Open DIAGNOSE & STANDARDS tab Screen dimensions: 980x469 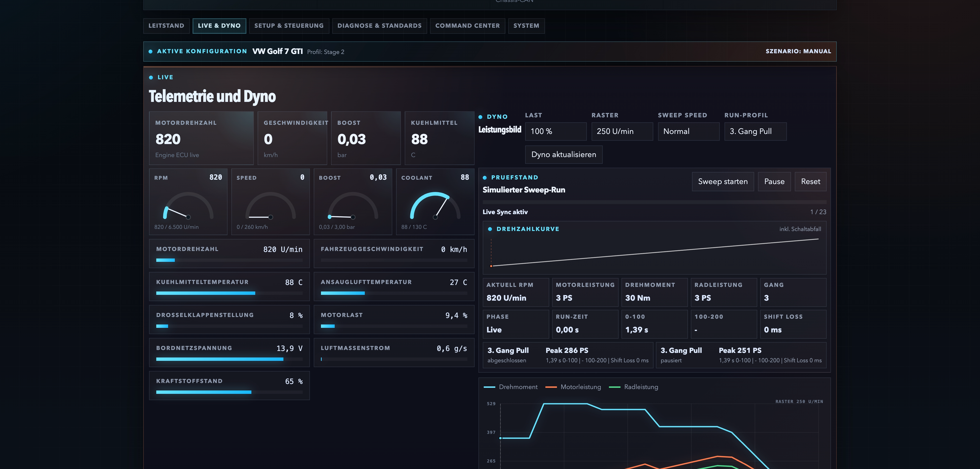click(x=379, y=26)
